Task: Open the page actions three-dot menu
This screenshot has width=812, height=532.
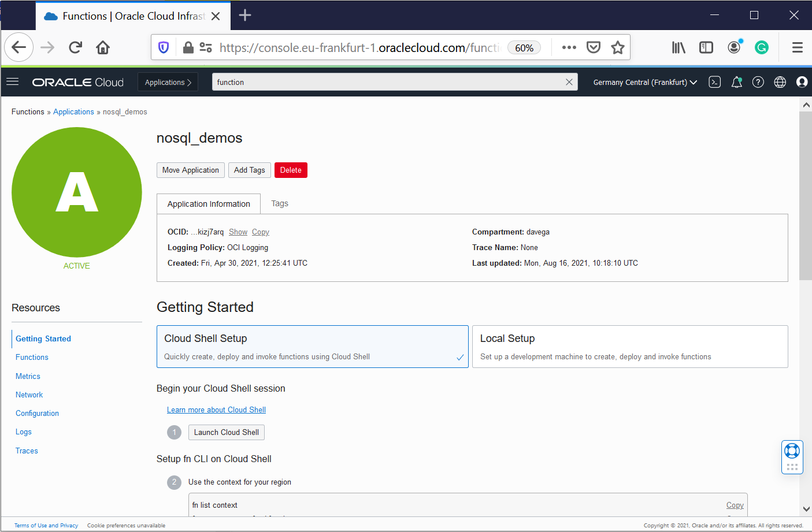Action: (x=569, y=47)
